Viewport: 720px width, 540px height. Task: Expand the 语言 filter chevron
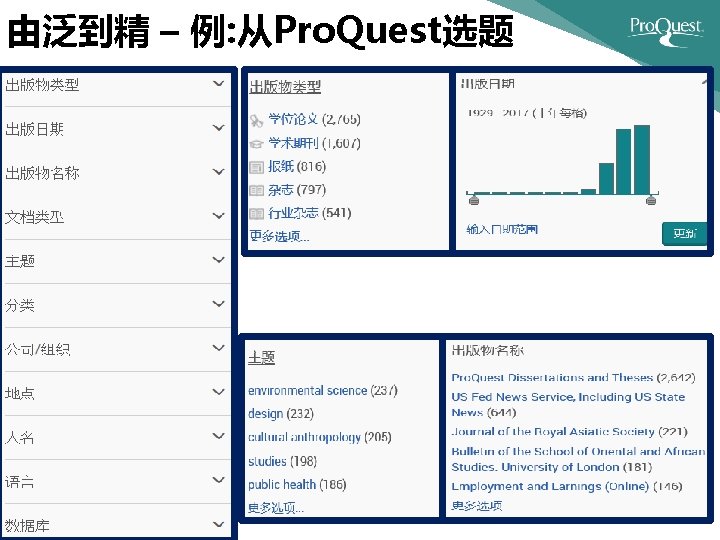[x=219, y=480]
